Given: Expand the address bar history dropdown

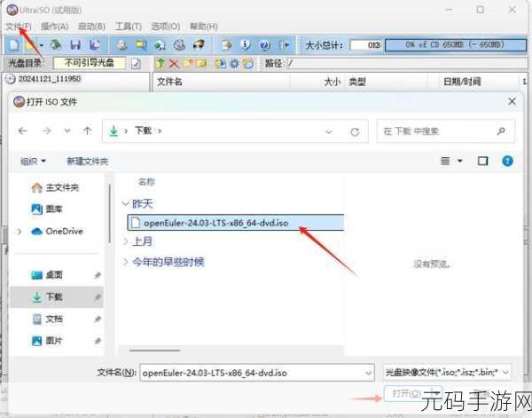Looking at the screenshot, I should tap(328, 131).
